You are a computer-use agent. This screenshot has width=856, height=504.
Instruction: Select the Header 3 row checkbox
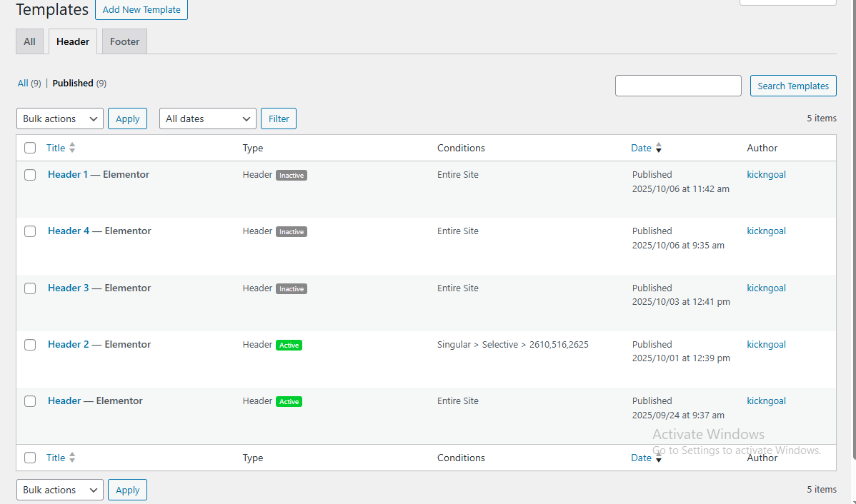coord(30,288)
